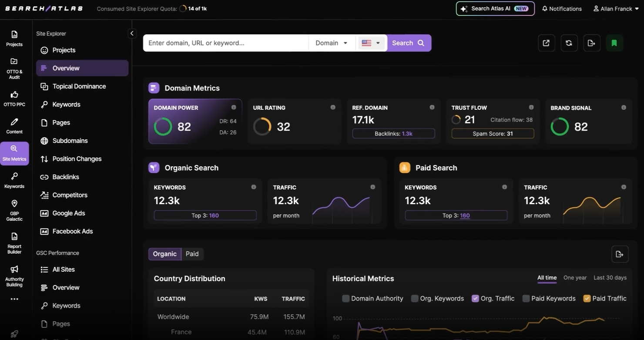The height and width of the screenshot is (340, 644).
Task: Open the Content tool from the sidebar
Action: click(x=14, y=126)
